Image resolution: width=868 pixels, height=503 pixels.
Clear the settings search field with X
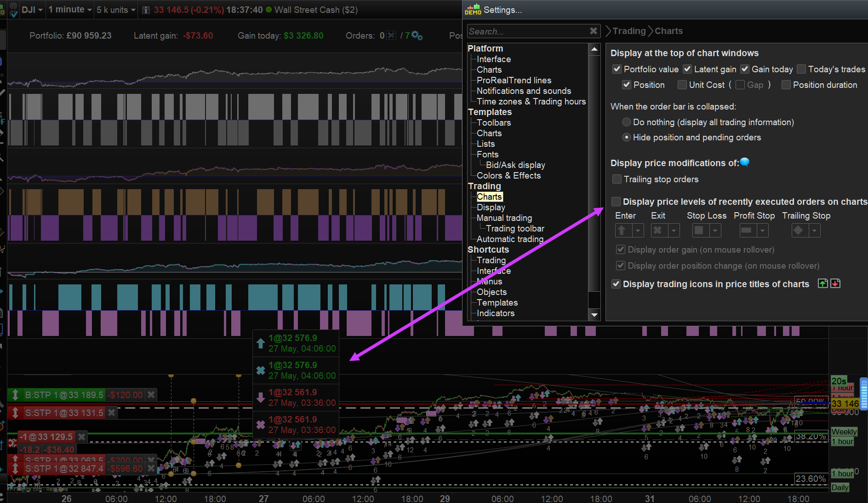(594, 31)
